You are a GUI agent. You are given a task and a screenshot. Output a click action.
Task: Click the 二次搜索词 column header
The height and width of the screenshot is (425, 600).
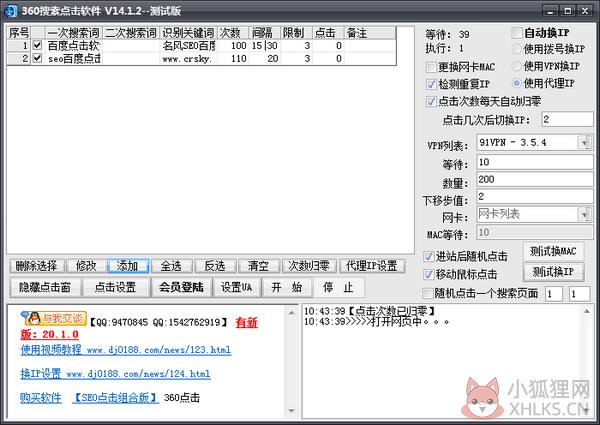pos(131,33)
